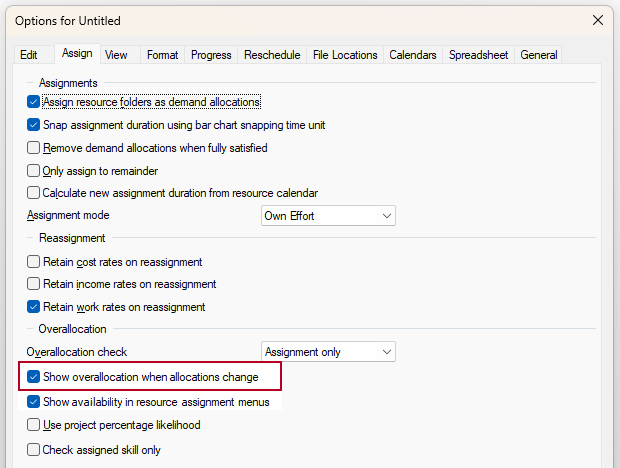
Task: Select the Assign tab
Action: [77, 53]
